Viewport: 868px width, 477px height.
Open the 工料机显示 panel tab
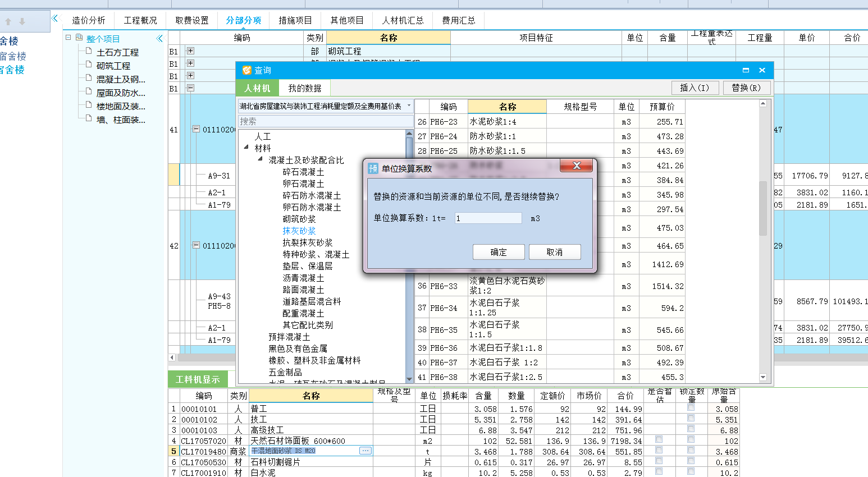198,379
